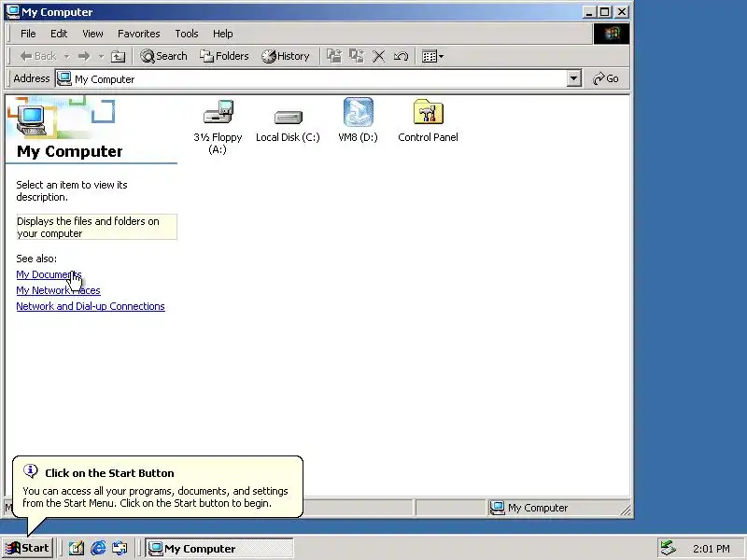
Task: Select the Local Disk (C:) drive icon
Action: tap(289, 118)
